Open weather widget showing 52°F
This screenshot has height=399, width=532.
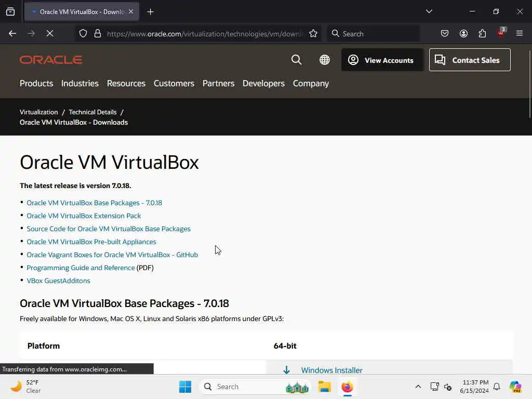[x=25, y=387]
